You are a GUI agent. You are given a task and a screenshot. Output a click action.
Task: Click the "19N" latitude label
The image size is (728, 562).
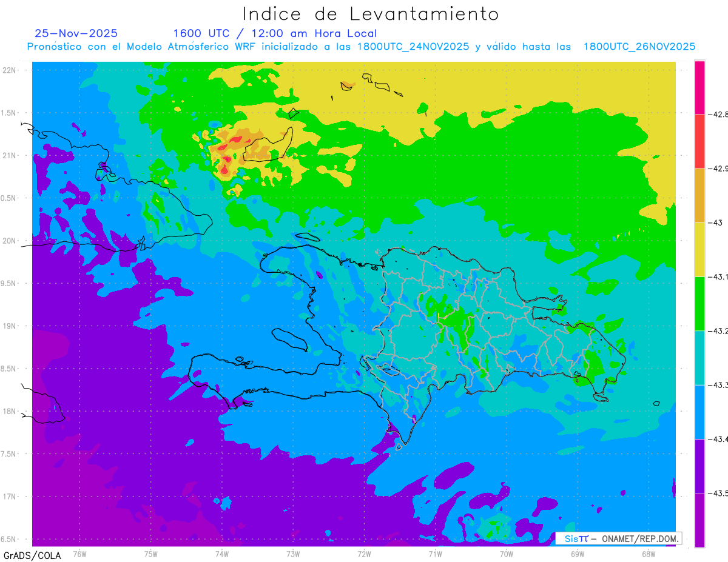coord(9,326)
